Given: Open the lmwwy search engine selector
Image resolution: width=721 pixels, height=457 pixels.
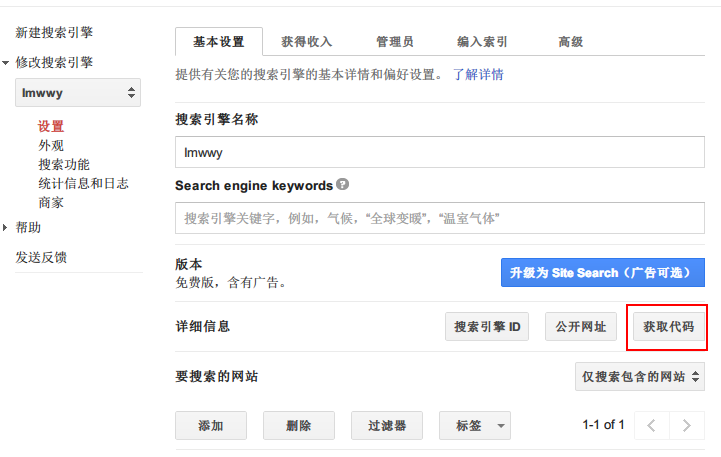Looking at the screenshot, I should (77, 93).
